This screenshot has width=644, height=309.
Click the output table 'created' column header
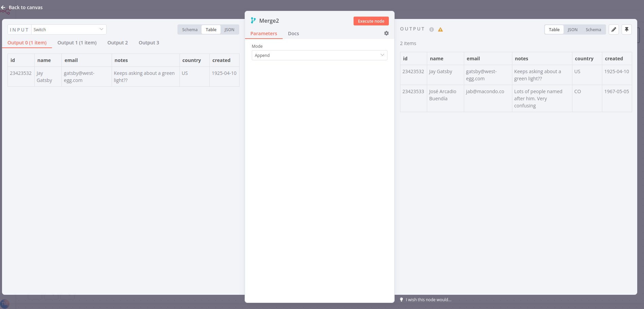[617, 59]
